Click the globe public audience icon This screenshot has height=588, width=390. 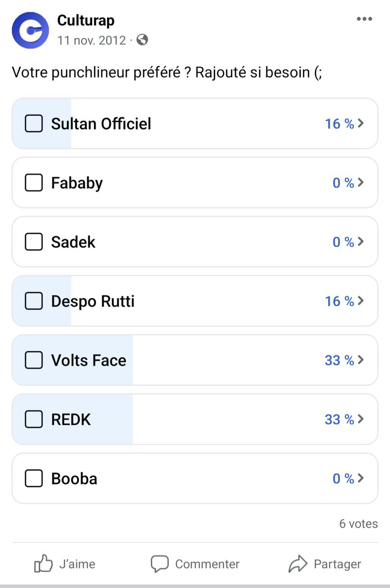click(142, 40)
